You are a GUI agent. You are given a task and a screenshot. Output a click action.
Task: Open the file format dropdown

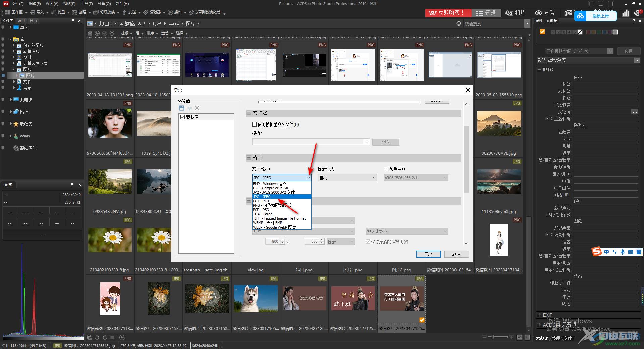[282, 178]
